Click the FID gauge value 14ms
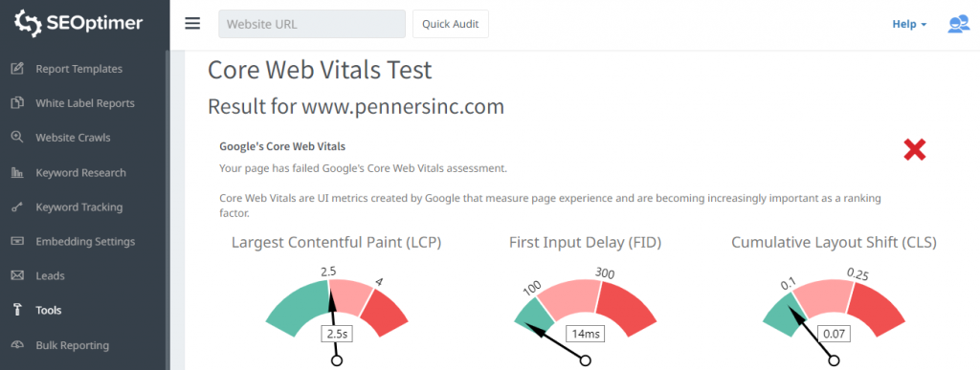The height and width of the screenshot is (370, 980). point(587,334)
